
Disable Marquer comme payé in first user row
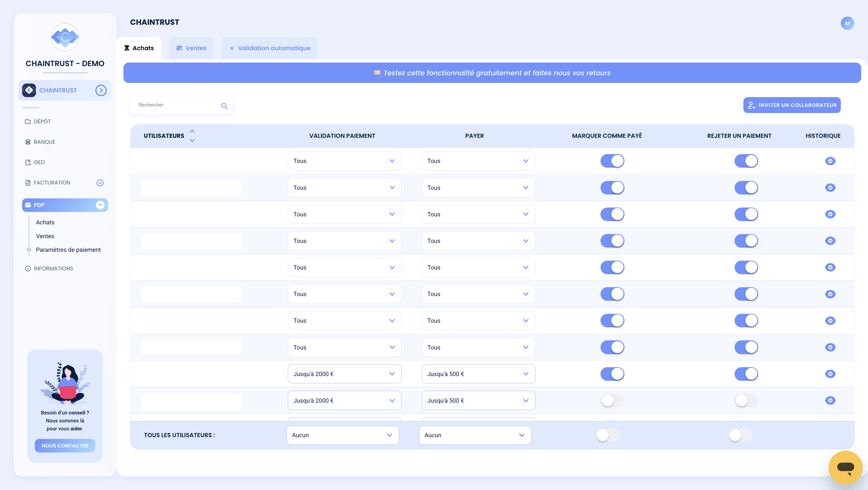pos(612,161)
